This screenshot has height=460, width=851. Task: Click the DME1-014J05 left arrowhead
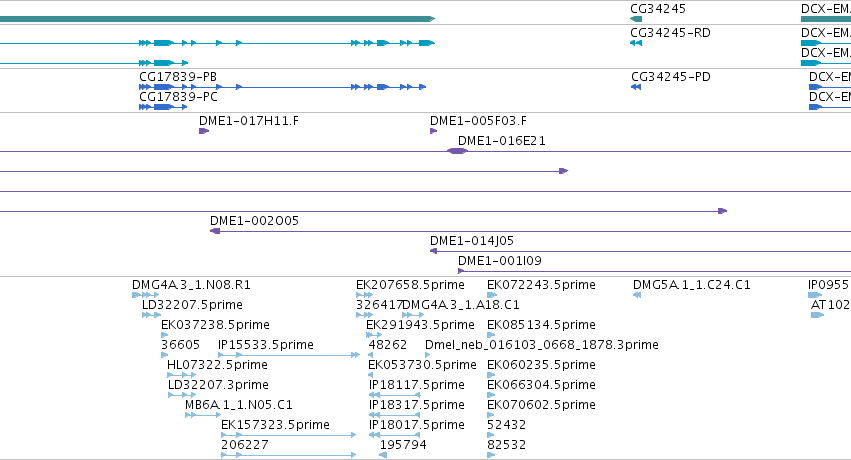[434, 251]
